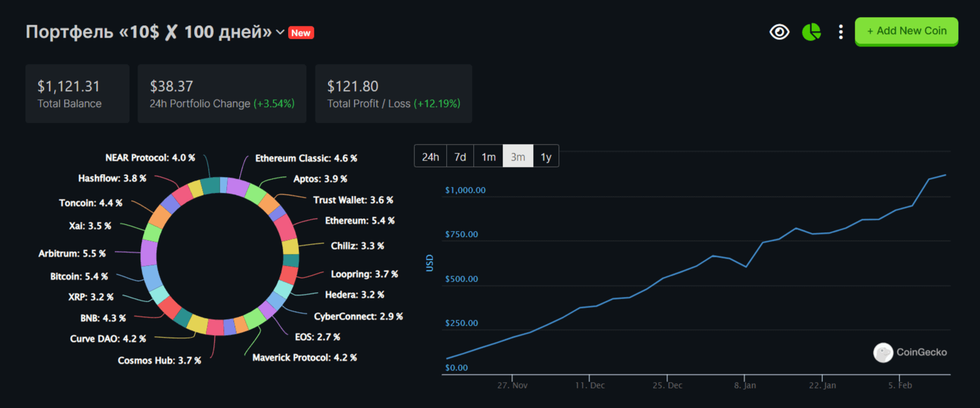Click the CoinGecko logo icon on chart
The image size is (980, 408).
(883, 353)
